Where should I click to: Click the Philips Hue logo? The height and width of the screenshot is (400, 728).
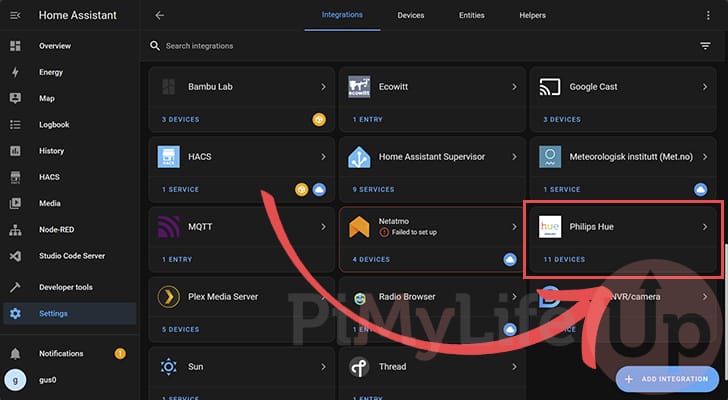point(550,227)
